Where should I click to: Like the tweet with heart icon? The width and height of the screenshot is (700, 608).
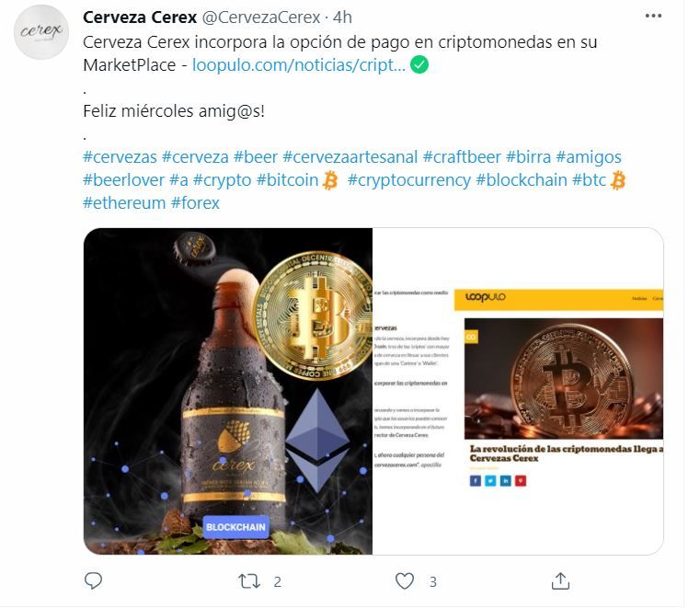(x=405, y=580)
